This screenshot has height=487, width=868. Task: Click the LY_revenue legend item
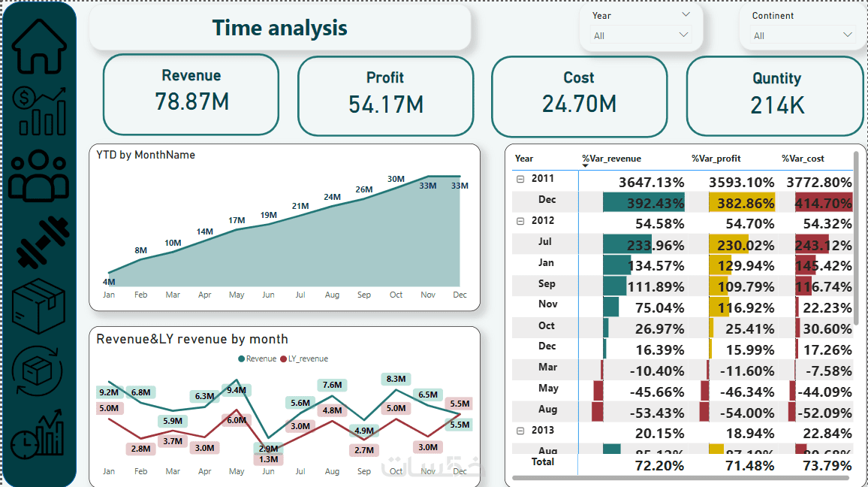pos(304,359)
